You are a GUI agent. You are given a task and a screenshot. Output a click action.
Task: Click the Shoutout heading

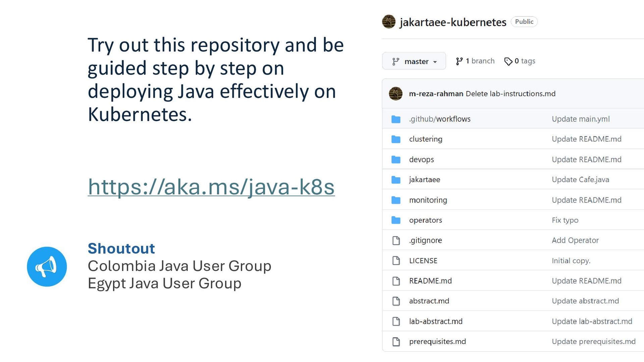pyautogui.click(x=121, y=248)
